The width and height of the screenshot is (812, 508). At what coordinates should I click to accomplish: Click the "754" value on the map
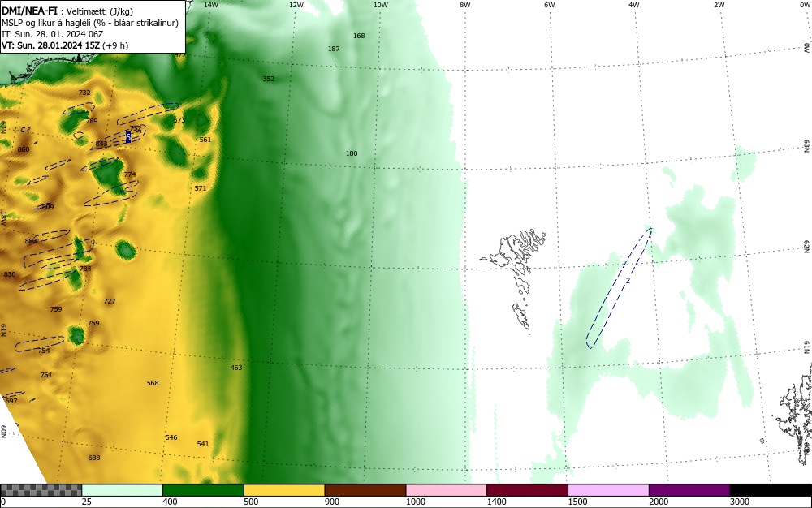click(44, 351)
